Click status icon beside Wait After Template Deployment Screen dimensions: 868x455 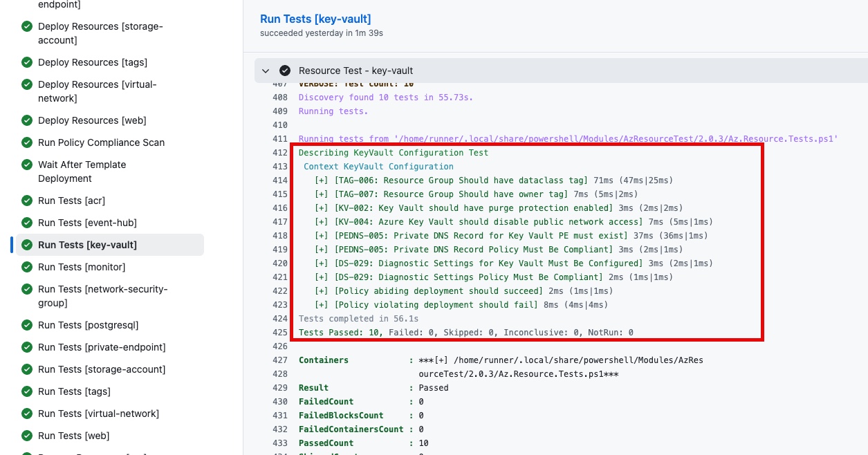point(27,165)
